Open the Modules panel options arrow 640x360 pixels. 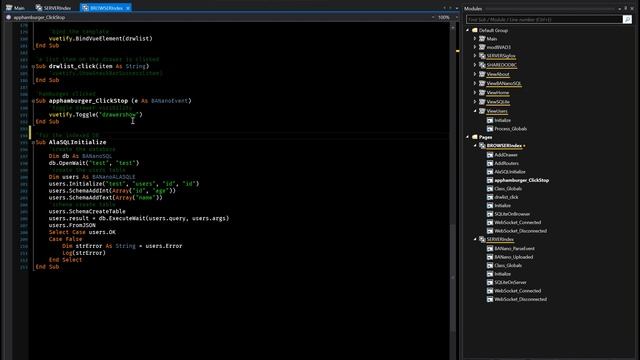(619, 8)
